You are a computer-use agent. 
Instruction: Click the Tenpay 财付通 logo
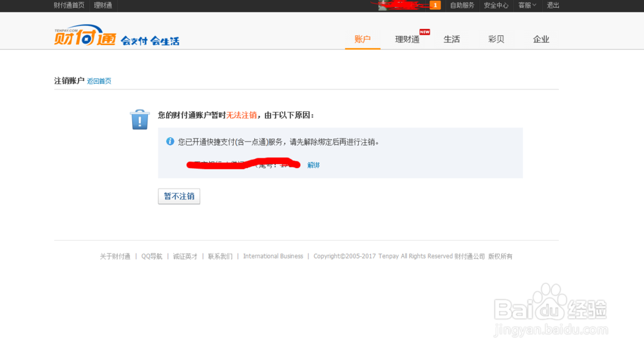tap(85, 35)
